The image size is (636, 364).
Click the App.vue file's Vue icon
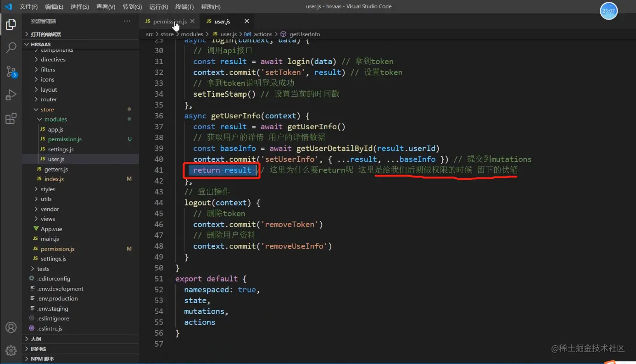pos(36,229)
